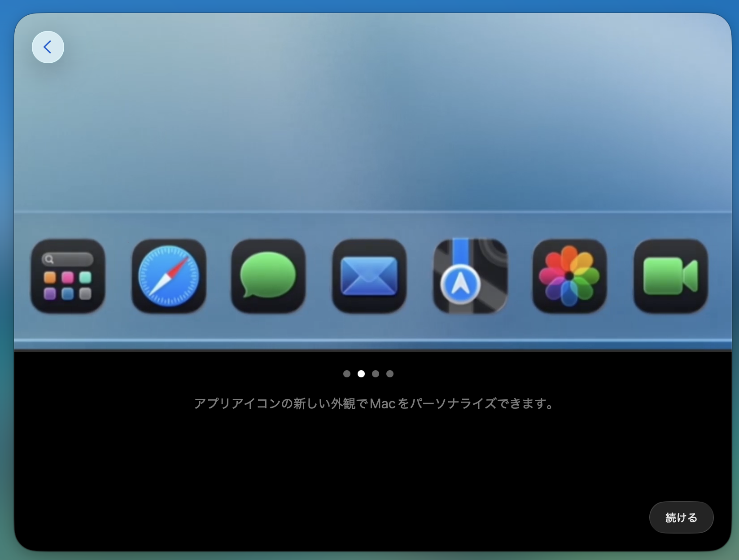Click the Apps launcher grid icon
Image resolution: width=739 pixels, height=560 pixels.
coord(68,276)
